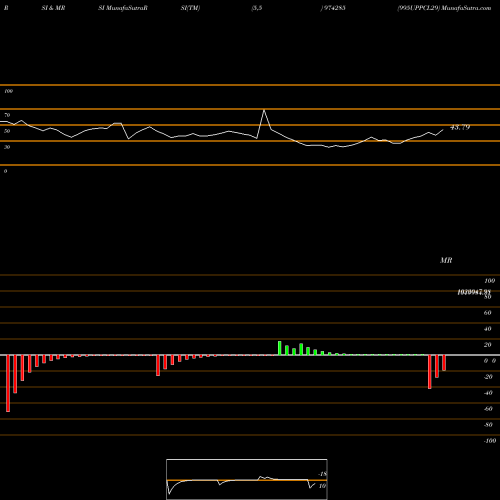Click the RSI axis label 50
The width and height of the screenshot is (500, 500).
[7, 131]
